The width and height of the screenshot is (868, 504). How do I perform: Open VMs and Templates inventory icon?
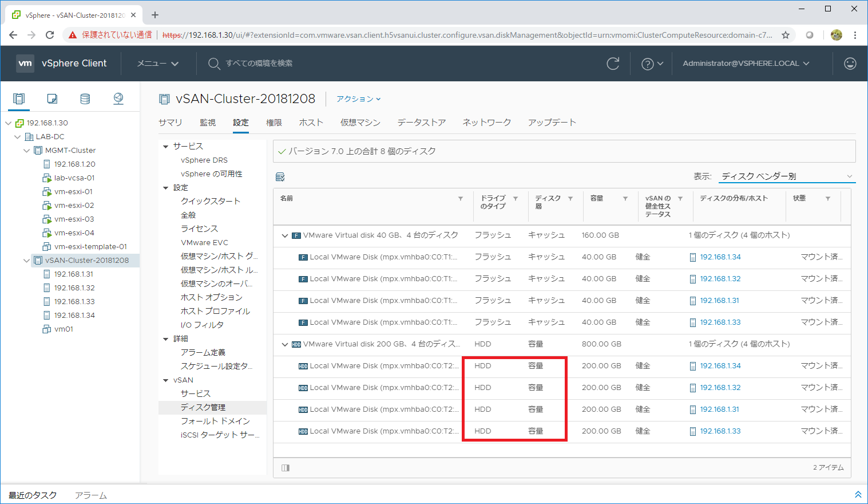pos(52,99)
